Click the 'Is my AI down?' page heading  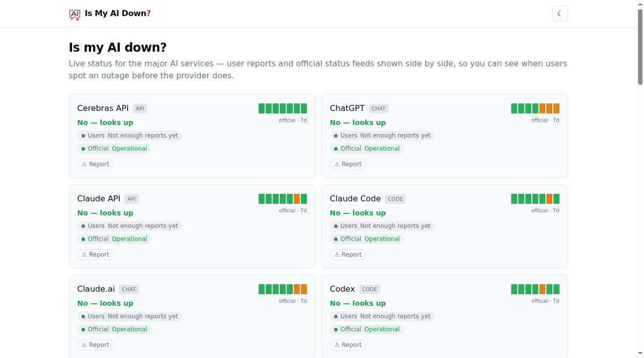point(118,47)
